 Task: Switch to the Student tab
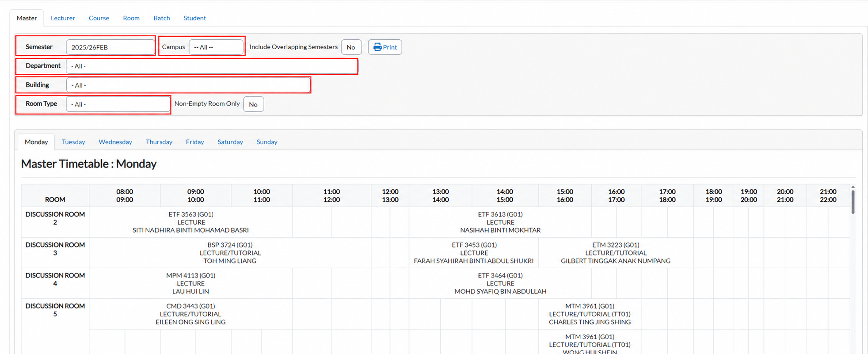195,18
